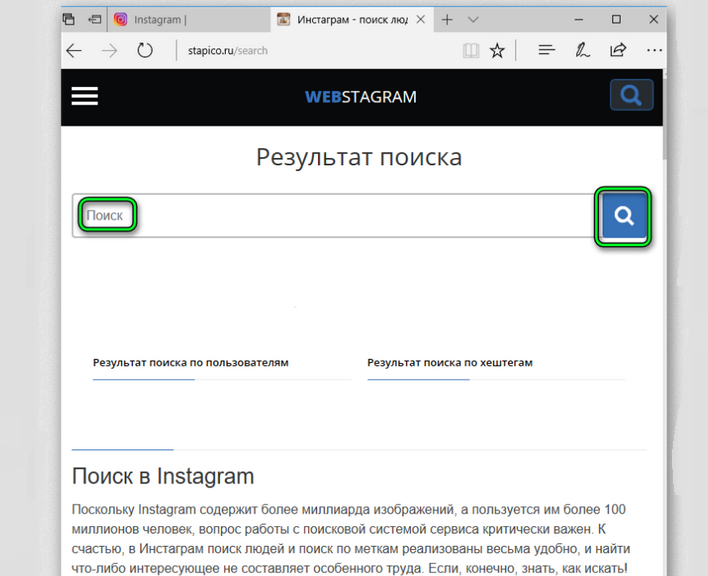708x576 pixels.
Task: Select Результат поиска по хештегам heading
Action: pyautogui.click(x=450, y=362)
